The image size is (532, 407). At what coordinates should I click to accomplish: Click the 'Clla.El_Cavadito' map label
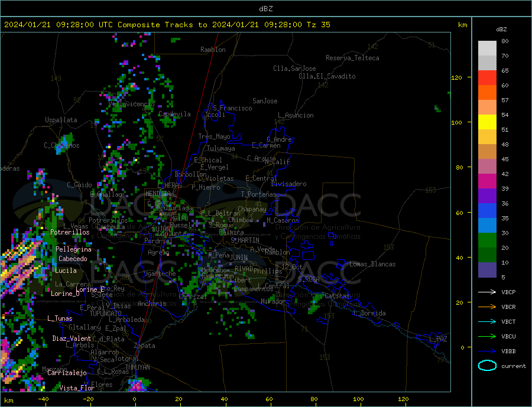click(x=327, y=76)
